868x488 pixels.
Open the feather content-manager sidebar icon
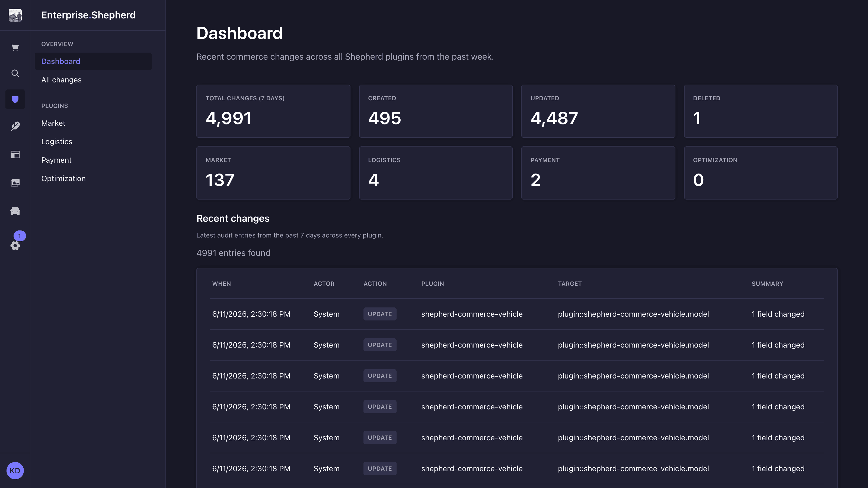15,126
